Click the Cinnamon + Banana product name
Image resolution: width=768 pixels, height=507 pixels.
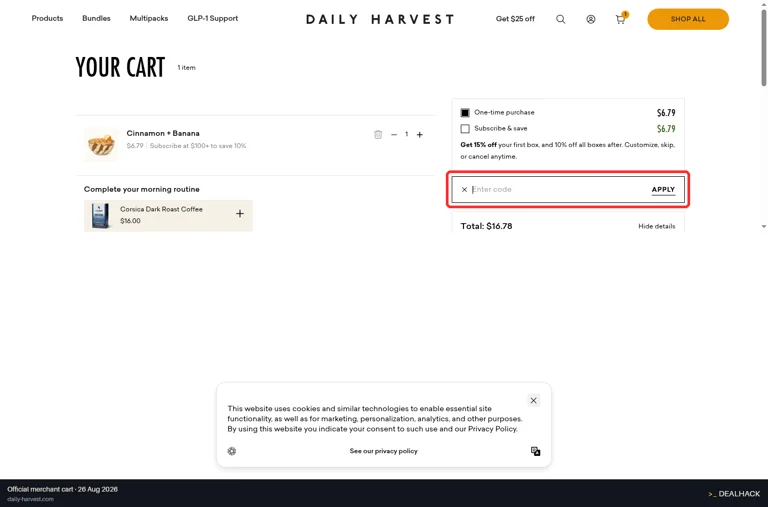pos(163,133)
